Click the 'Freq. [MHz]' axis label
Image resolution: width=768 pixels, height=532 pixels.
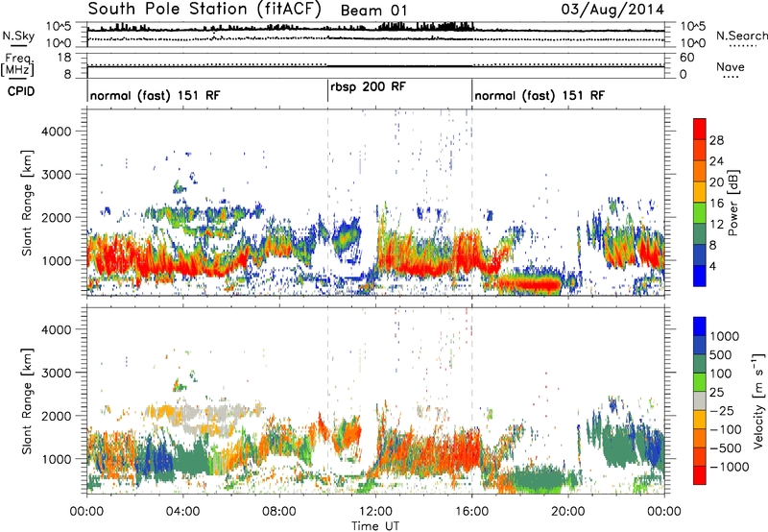pyautogui.click(x=17, y=65)
